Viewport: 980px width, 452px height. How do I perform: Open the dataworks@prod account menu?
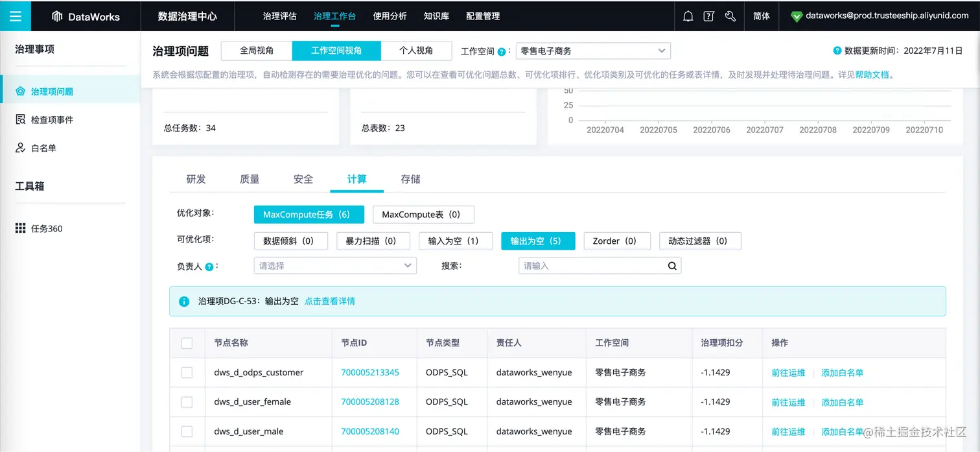[x=887, y=16]
